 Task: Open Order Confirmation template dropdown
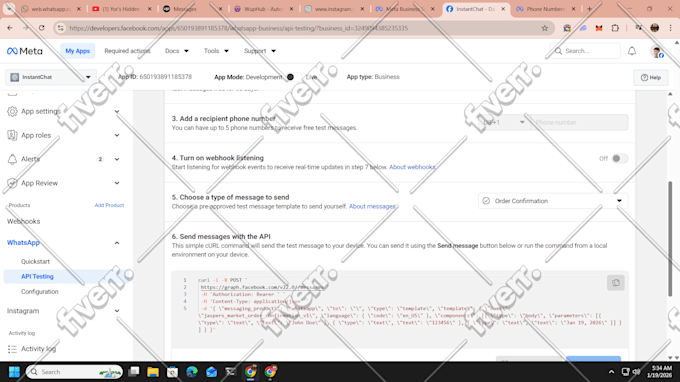553,201
